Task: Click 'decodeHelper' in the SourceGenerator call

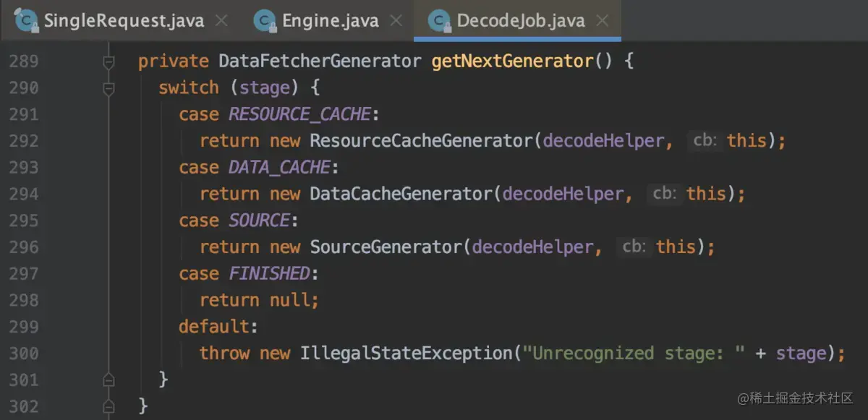Action: (532, 247)
